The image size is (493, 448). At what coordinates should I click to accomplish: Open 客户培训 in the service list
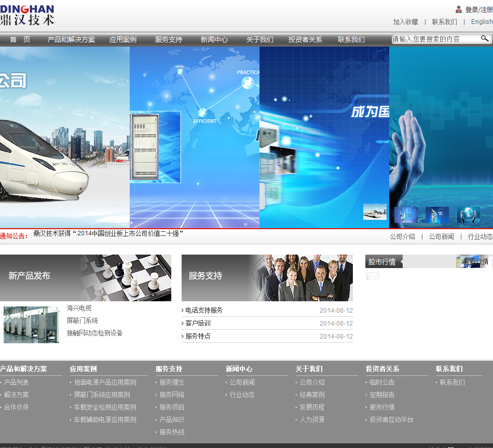pos(198,323)
